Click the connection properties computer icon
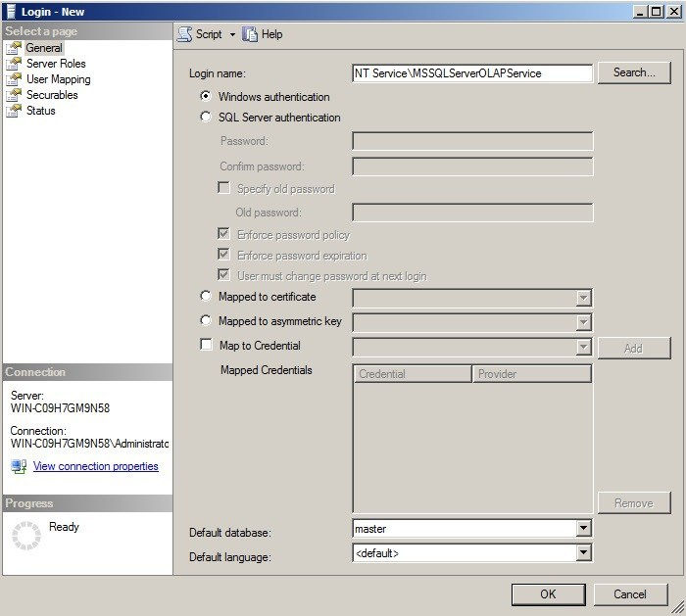 19,466
